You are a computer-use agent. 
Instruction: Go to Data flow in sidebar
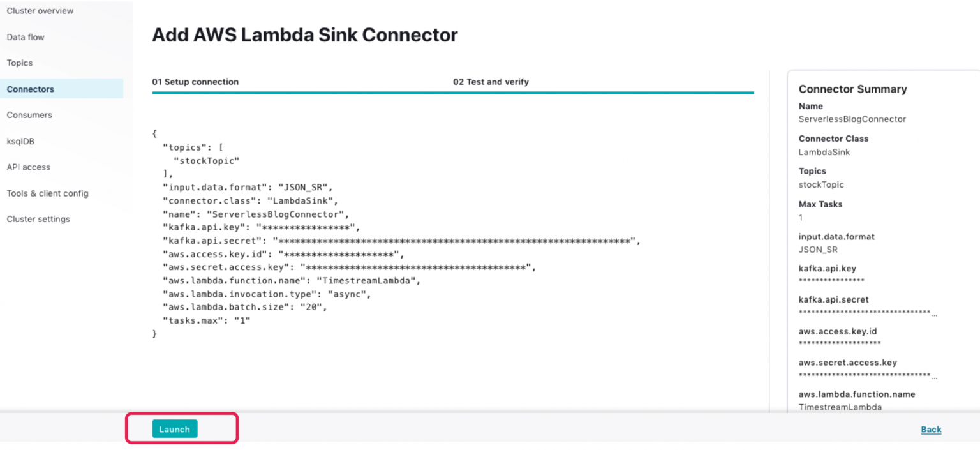tap(26, 37)
